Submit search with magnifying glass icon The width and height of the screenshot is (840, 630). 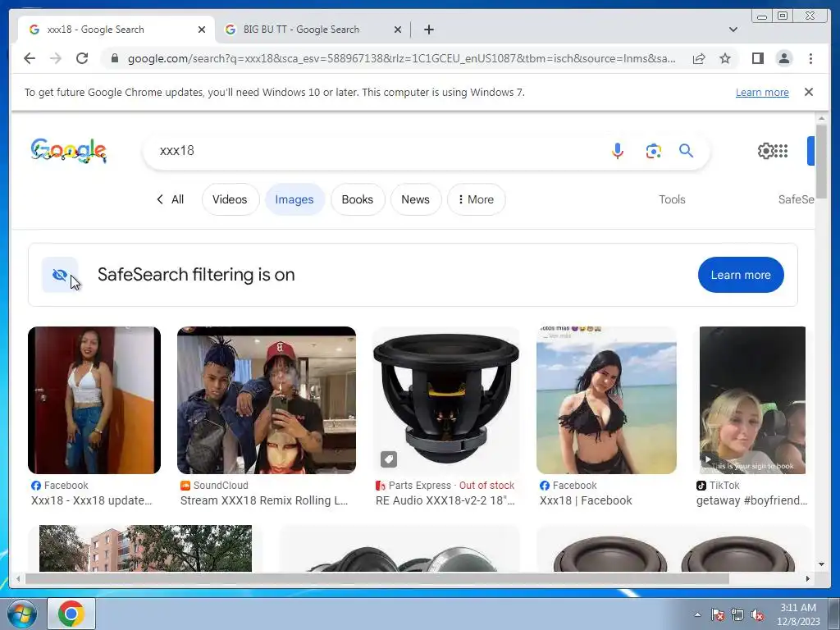687,151
